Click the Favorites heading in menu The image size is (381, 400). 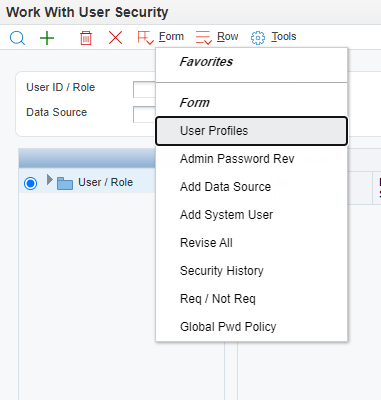coord(206,62)
